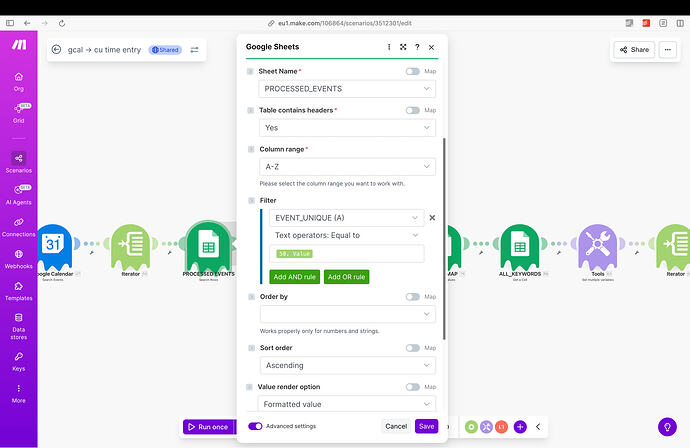Toggle Map for Sort order
The width and height of the screenshot is (690, 448).
coord(413,348)
